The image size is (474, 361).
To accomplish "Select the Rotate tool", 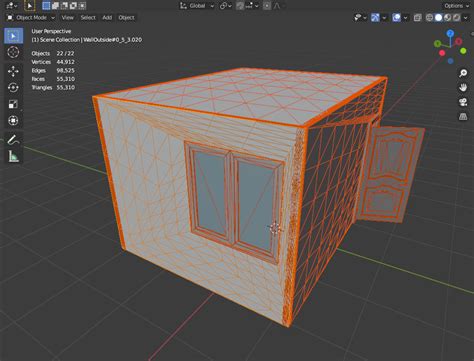I will [x=13, y=88].
